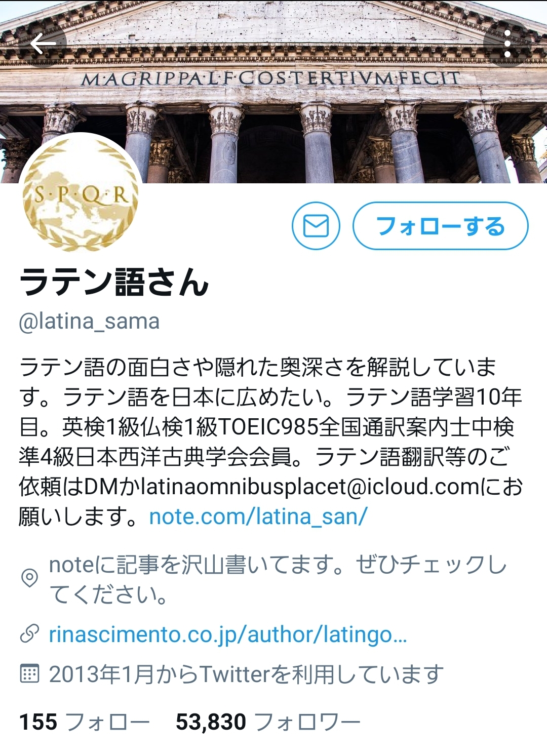The width and height of the screenshot is (547, 756).
Task: Open the rinascimento.co.jp author link
Action: 228,634
